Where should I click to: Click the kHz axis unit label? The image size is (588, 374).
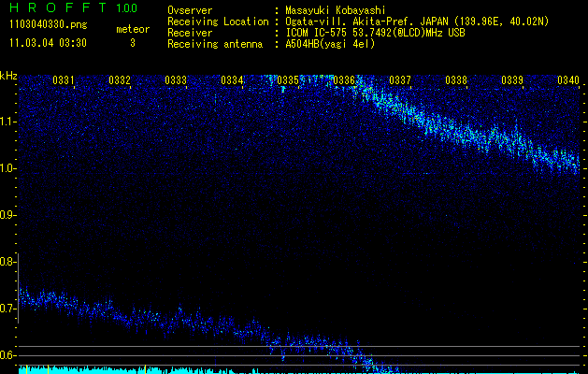coord(8,76)
